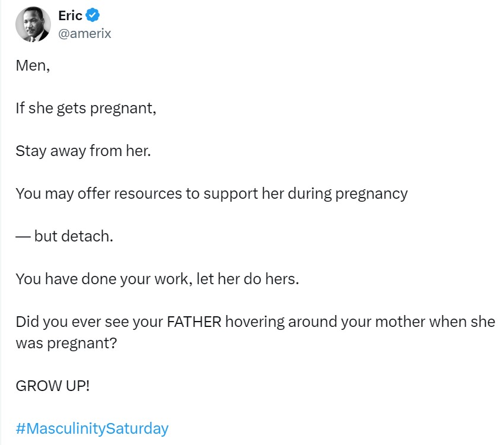
Task: Click the "was pregnant?" text
Action: click(66, 343)
